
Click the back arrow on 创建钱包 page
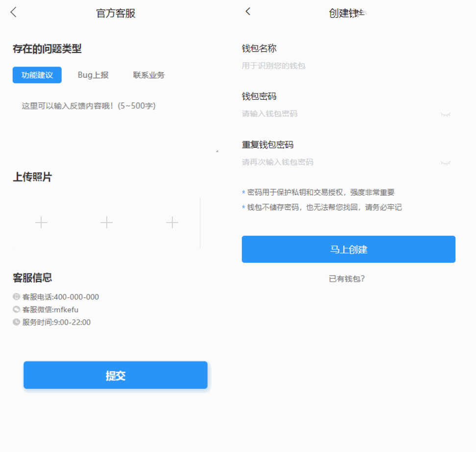(x=247, y=11)
